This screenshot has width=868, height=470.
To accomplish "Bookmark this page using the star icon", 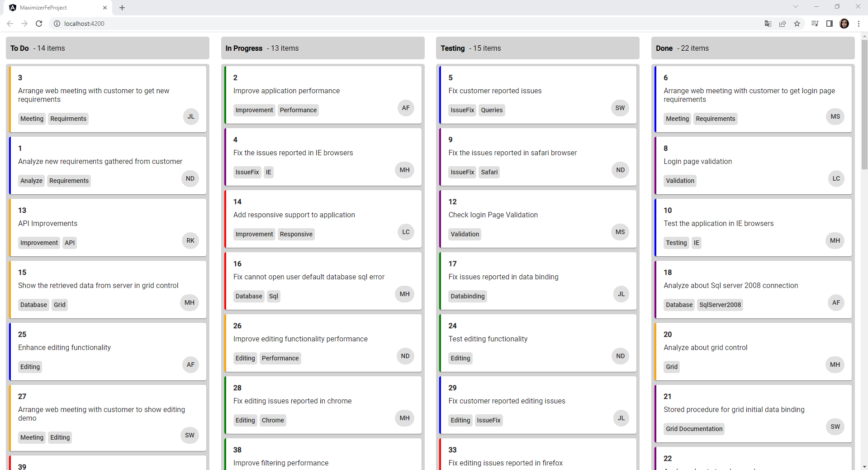I will click(797, 24).
